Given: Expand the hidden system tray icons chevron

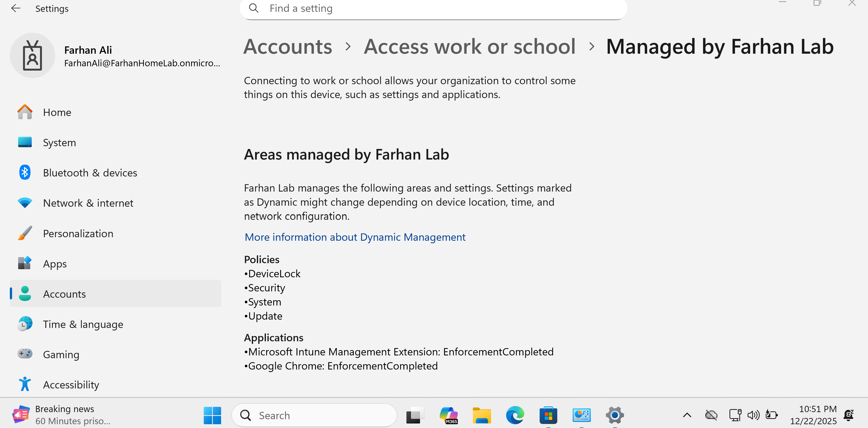Looking at the screenshot, I should tap(687, 415).
